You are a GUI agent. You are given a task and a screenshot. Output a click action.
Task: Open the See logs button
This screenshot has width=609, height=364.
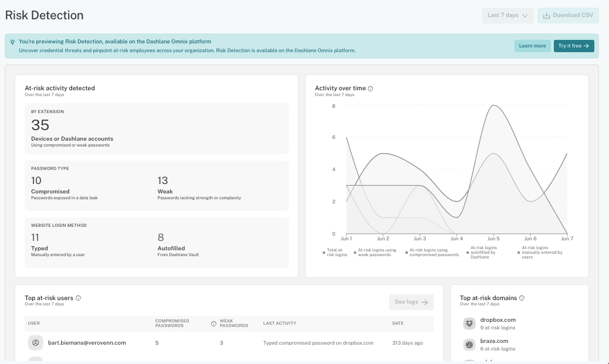[x=411, y=302]
